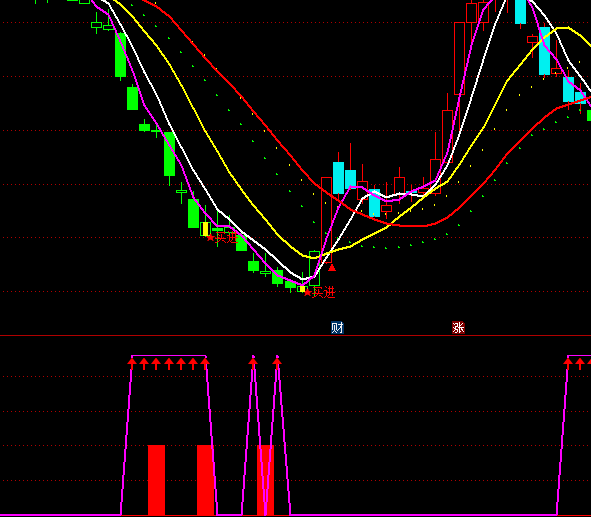
Task: Click the red divider line above indicator panel
Action: tap(296, 335)
